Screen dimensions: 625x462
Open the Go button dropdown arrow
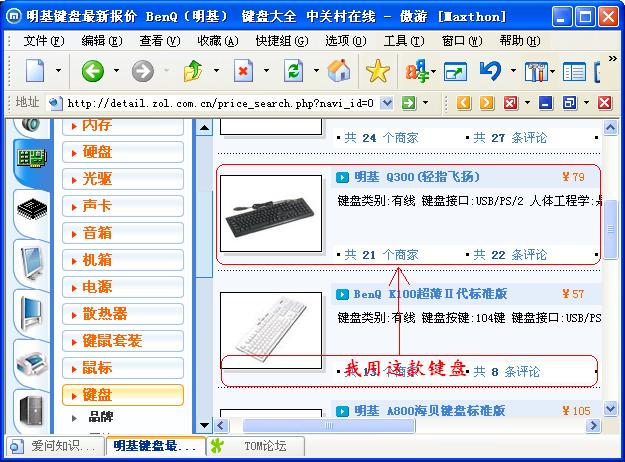tap(426, 103)
